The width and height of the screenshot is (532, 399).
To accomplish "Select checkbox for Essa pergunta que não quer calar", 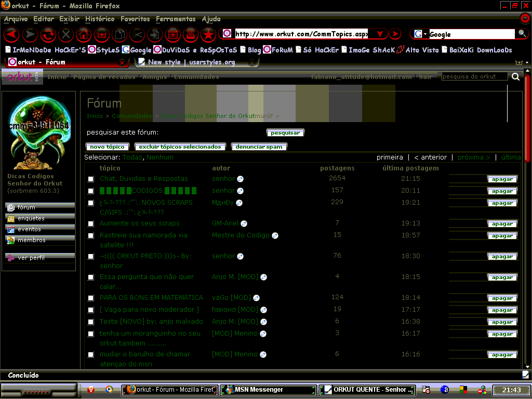I will point(90,277).
